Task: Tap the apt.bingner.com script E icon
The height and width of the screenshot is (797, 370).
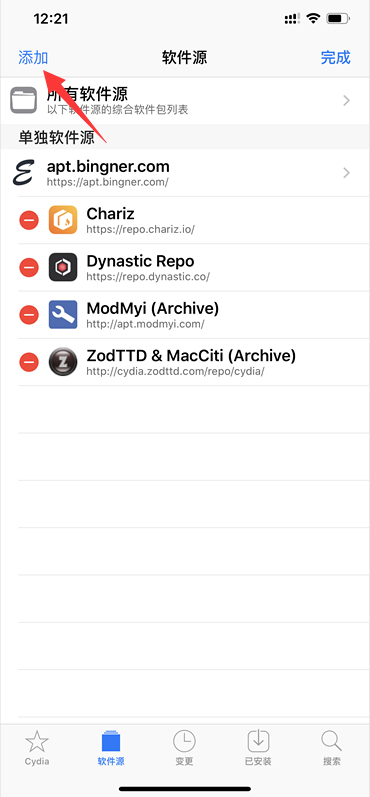Action: (23, 173)
